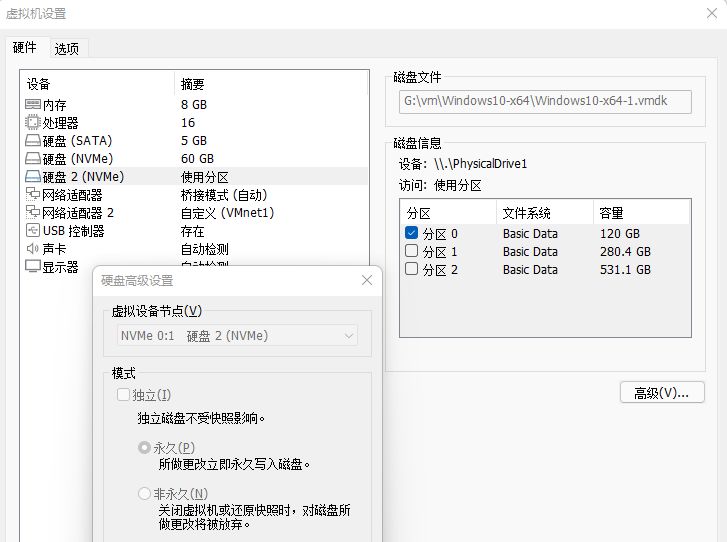Click the \\.\PhysicalDrive1 device text

(480, 164)
